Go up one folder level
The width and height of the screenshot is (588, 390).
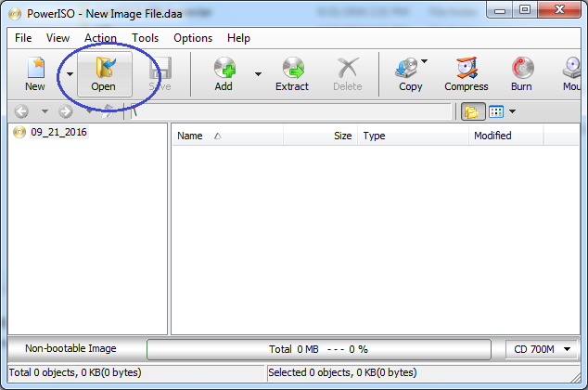point(108,111)
